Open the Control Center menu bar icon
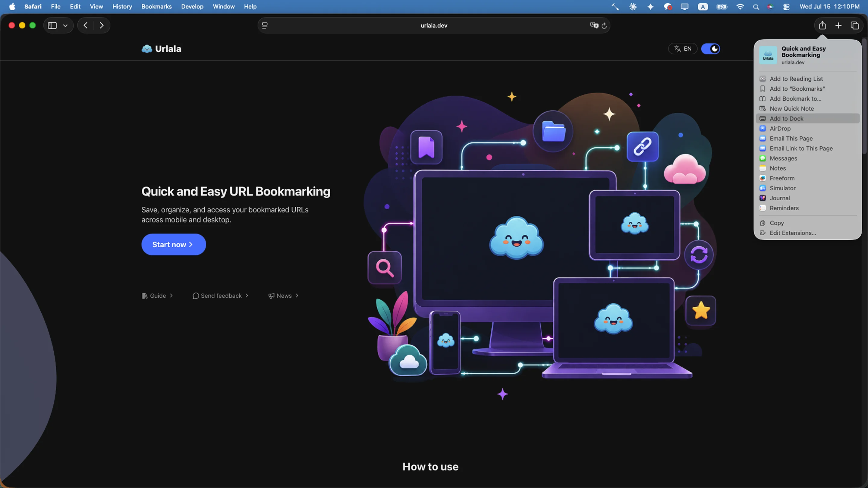The width and height of the screenshot is (868, 488). (786, 7)
